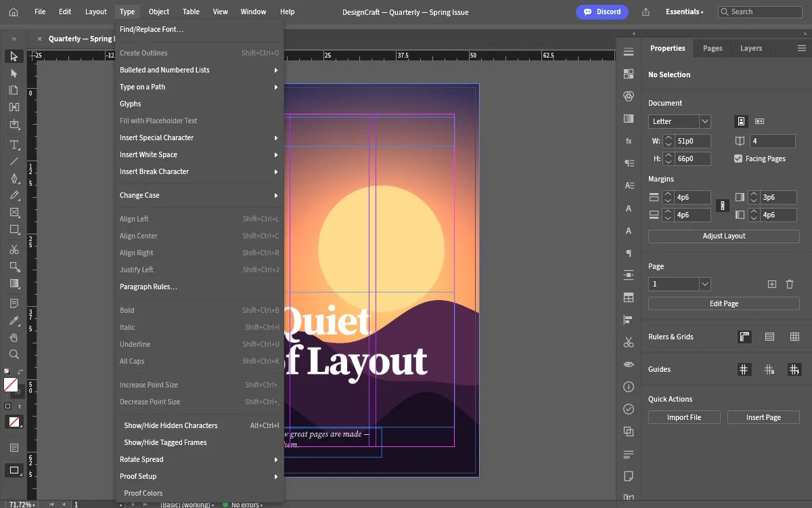Select the Gap tool

tap(14, 107)
